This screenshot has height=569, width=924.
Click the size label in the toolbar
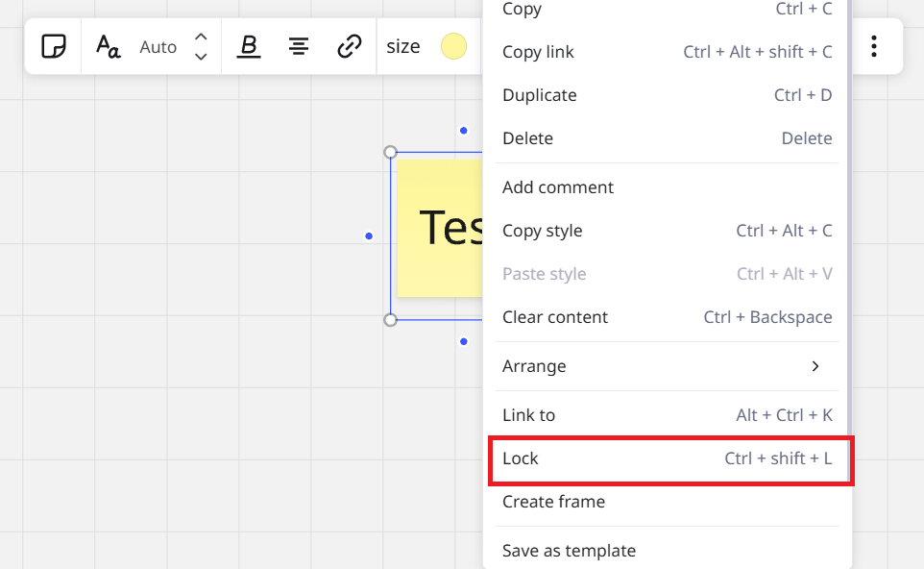[403, 46]
